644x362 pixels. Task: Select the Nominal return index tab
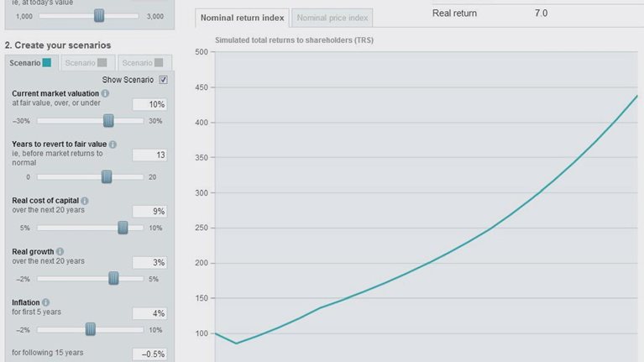242,18
